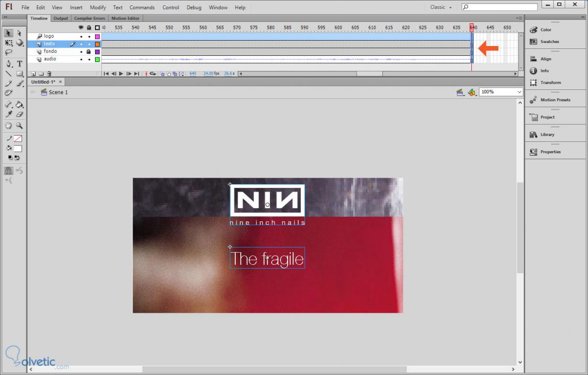
Task: Toggle outline box of audio layer
Action: (98, 59)
